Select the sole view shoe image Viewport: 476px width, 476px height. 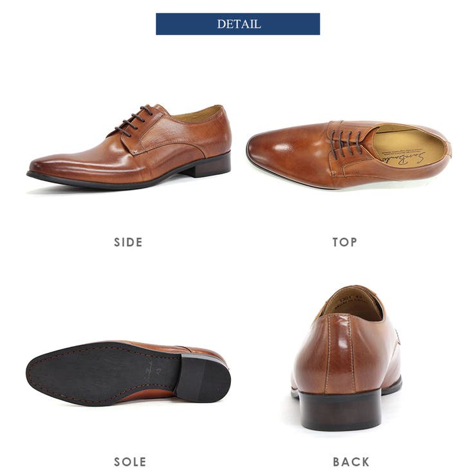128,373
